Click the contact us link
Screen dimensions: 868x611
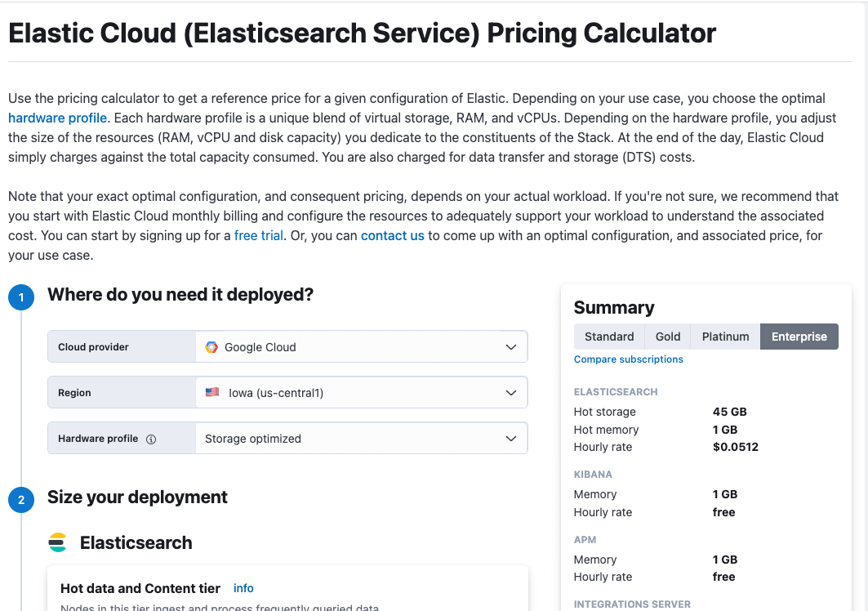click(393, 235)
